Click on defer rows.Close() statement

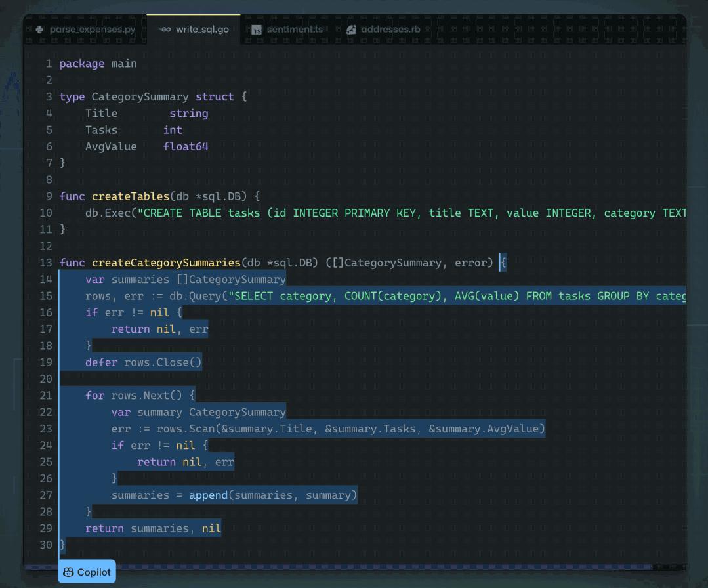click(x=144, y=362)
